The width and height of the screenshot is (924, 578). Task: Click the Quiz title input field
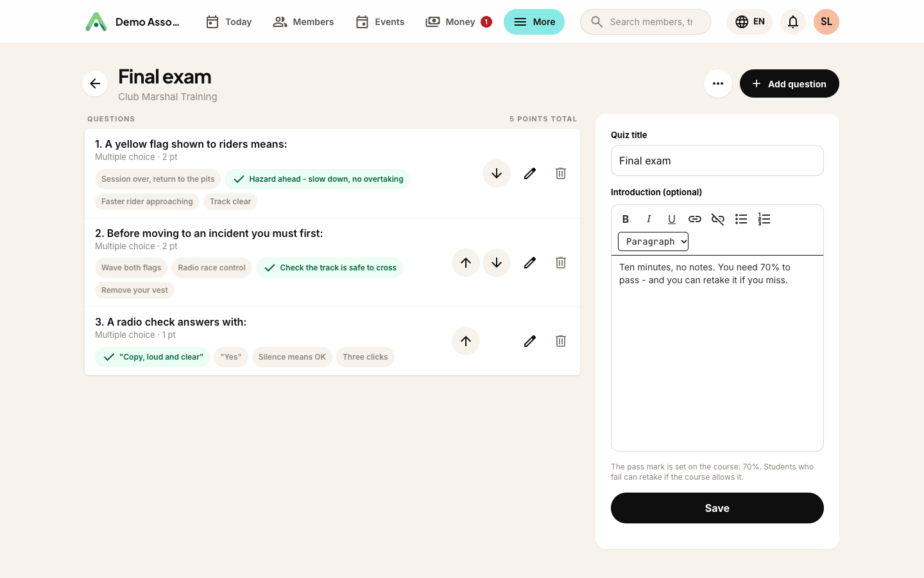(717, 161)
